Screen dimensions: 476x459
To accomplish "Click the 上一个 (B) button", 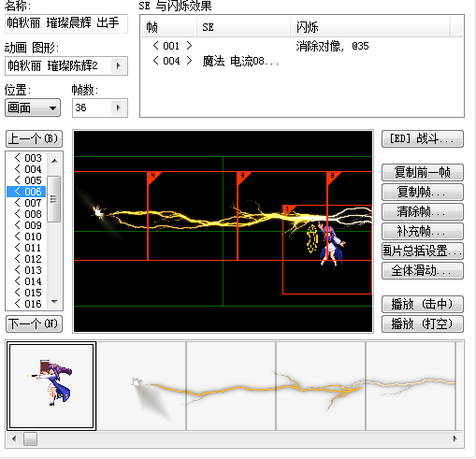I will coord(34,139).
